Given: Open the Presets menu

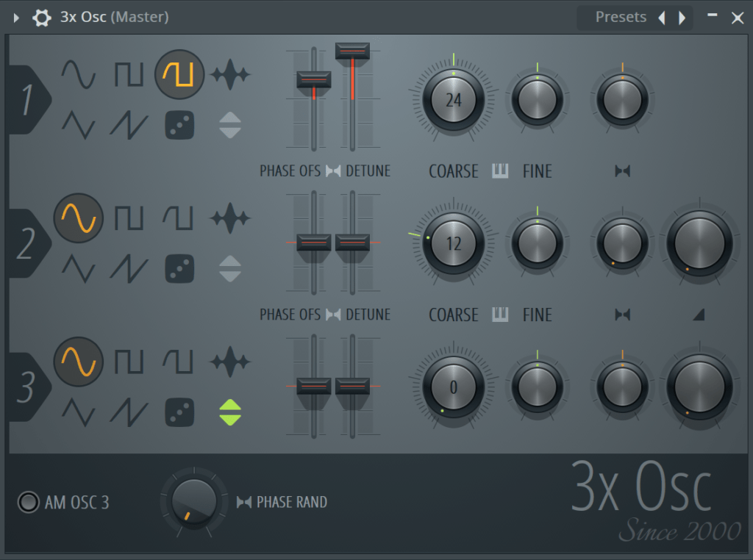Looking at the screenshot, I should 621,18.
